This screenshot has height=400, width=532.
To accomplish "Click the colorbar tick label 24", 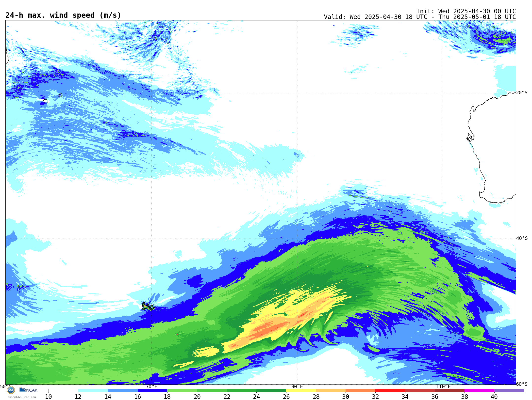I will click(x=256, y=397).
